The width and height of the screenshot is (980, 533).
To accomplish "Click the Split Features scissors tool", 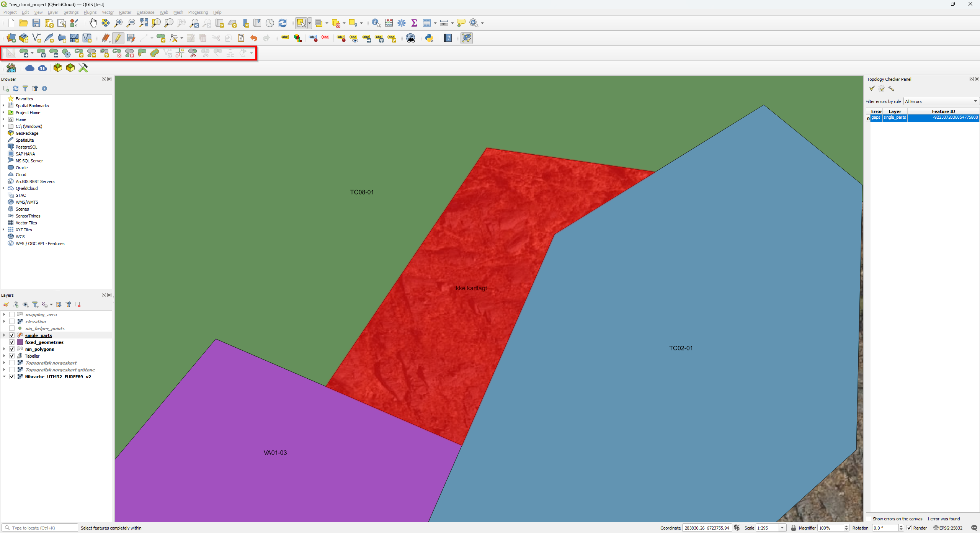I will 193,53.
